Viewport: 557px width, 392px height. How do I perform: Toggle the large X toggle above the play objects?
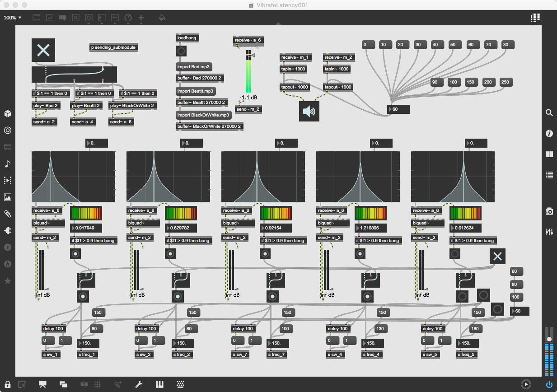pyautogui.click(x=43, y=50)
